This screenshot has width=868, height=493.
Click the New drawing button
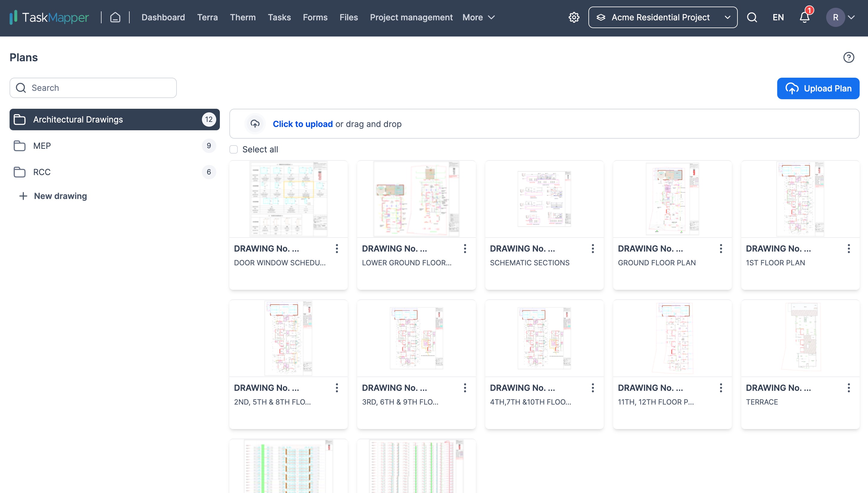[53, 196]
